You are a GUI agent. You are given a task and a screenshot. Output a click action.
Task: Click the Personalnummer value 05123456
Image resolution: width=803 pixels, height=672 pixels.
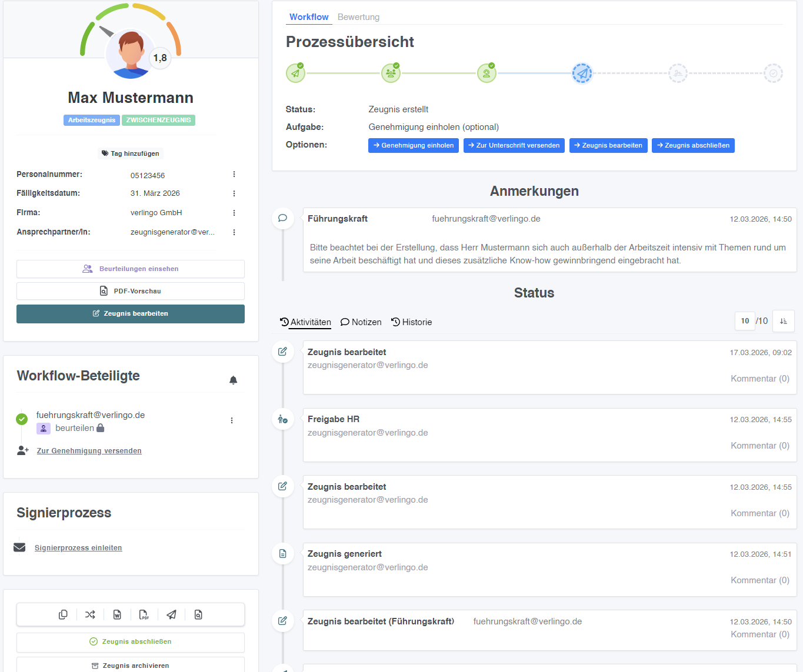coord(148,176)
